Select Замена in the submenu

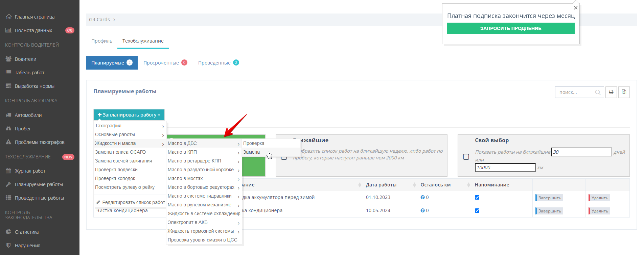point(271,152)
